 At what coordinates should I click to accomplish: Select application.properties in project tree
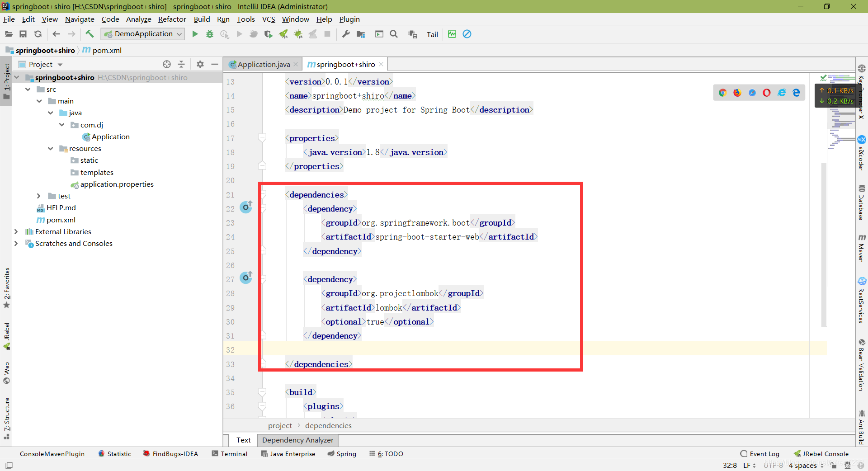pyautogui.click(x=117, y=184)
